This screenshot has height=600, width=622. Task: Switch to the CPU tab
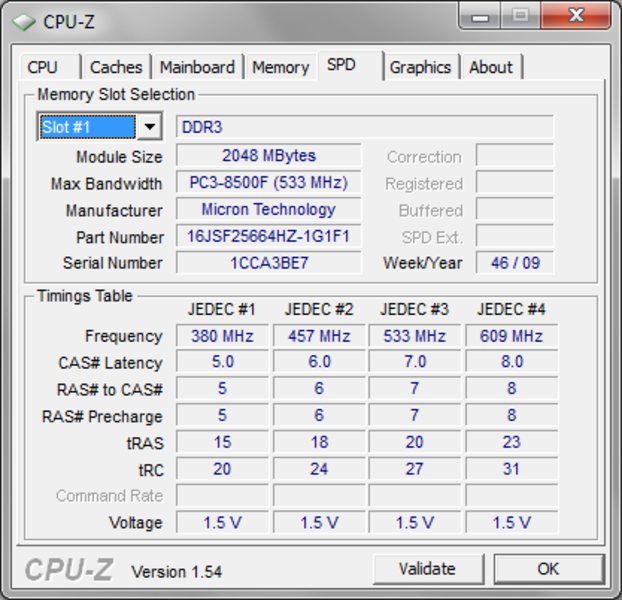[43, 67]
